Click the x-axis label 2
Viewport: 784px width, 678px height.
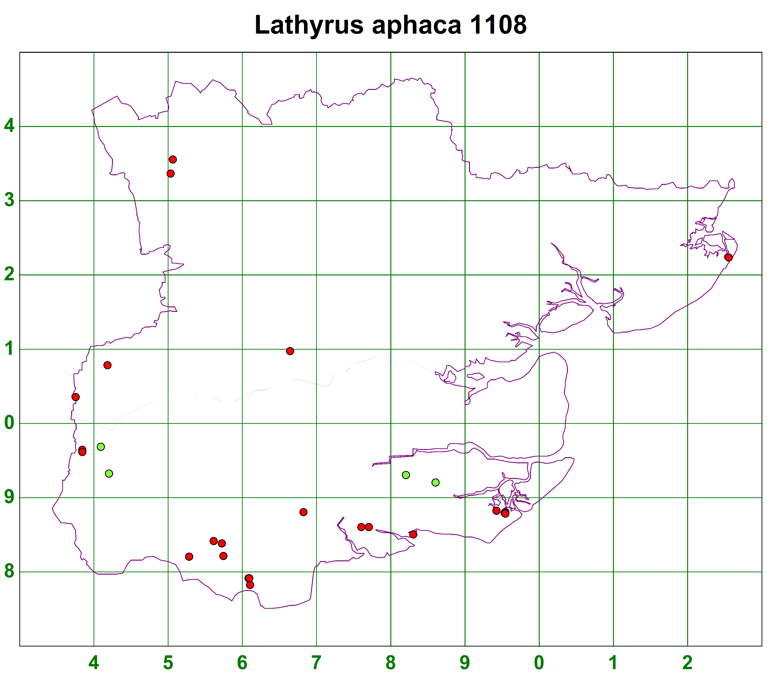(x=687, y=662)
